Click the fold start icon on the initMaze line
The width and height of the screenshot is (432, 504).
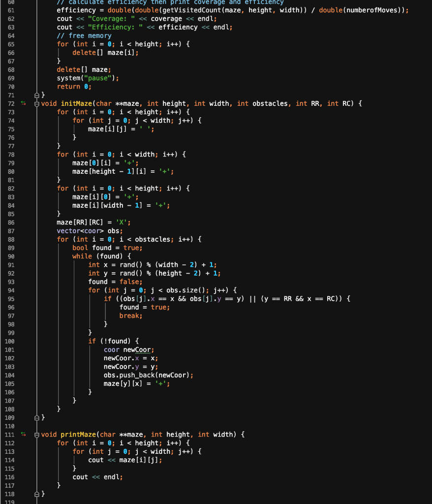[x=36, y=103]
